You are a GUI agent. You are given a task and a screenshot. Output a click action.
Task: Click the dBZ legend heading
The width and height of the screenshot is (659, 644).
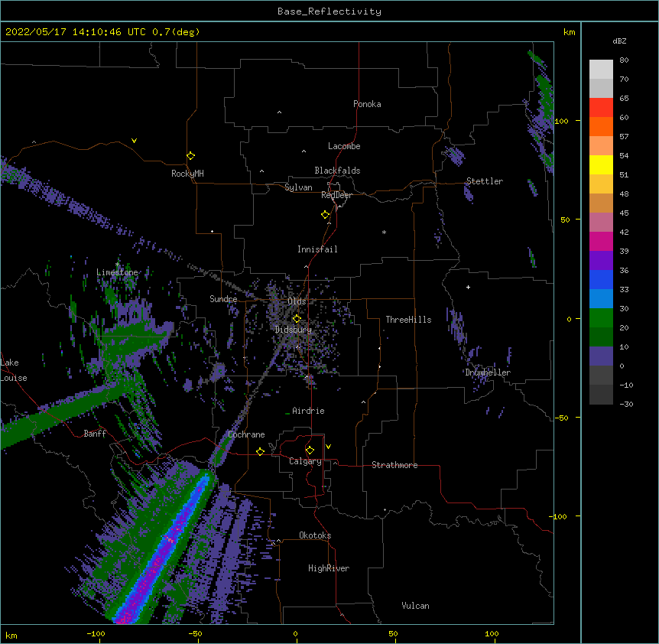[619, 41]
